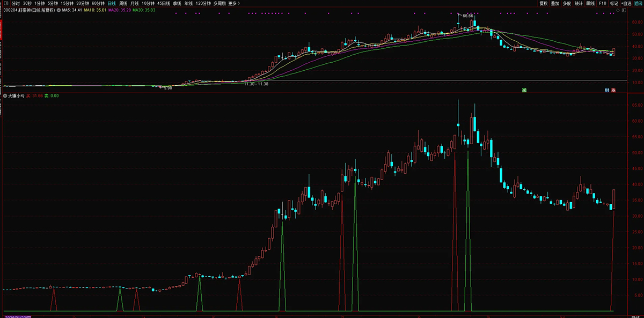Click the MA10: 35.61 label

[x=95, y=10]
